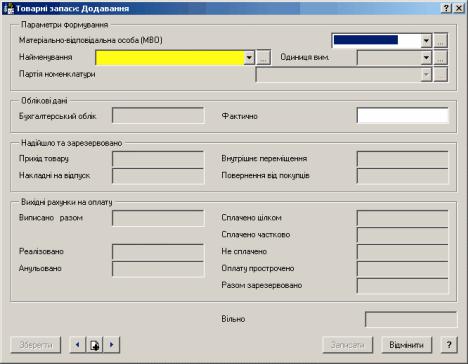468x364 pixels.
Task: Click the Записати button
Action: coord(347,345)
